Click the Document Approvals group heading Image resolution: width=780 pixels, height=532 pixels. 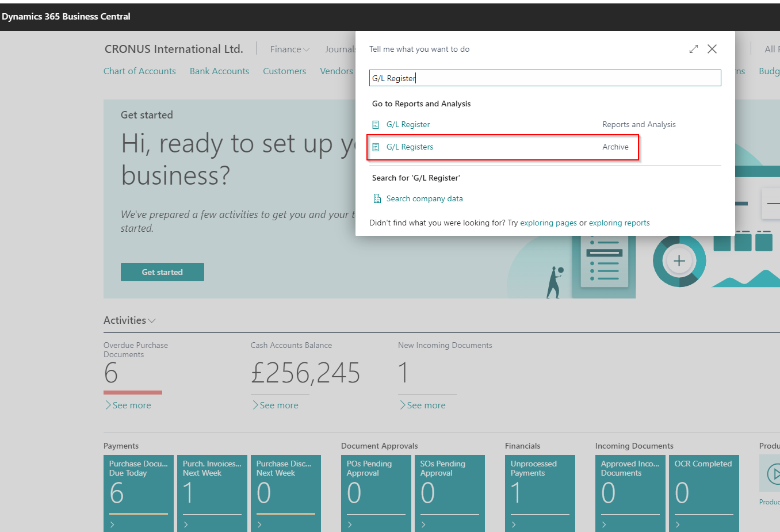point(380,446)
